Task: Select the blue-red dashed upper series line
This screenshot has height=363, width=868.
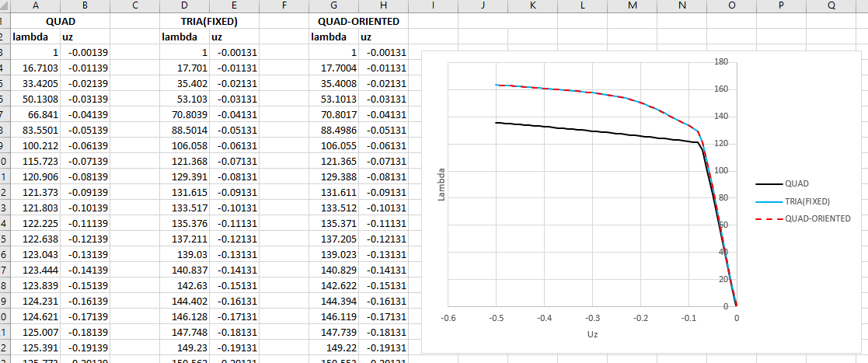Action: (592, 92)
